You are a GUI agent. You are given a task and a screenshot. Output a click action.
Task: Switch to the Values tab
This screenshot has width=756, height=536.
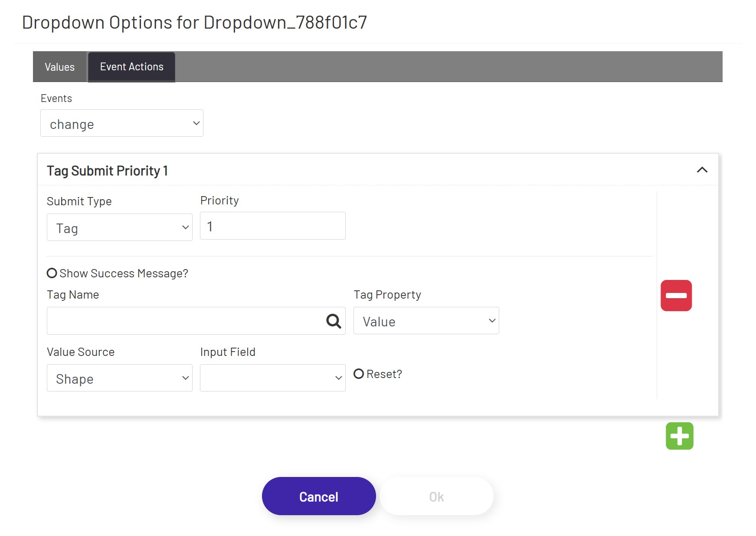coord(59,67)
